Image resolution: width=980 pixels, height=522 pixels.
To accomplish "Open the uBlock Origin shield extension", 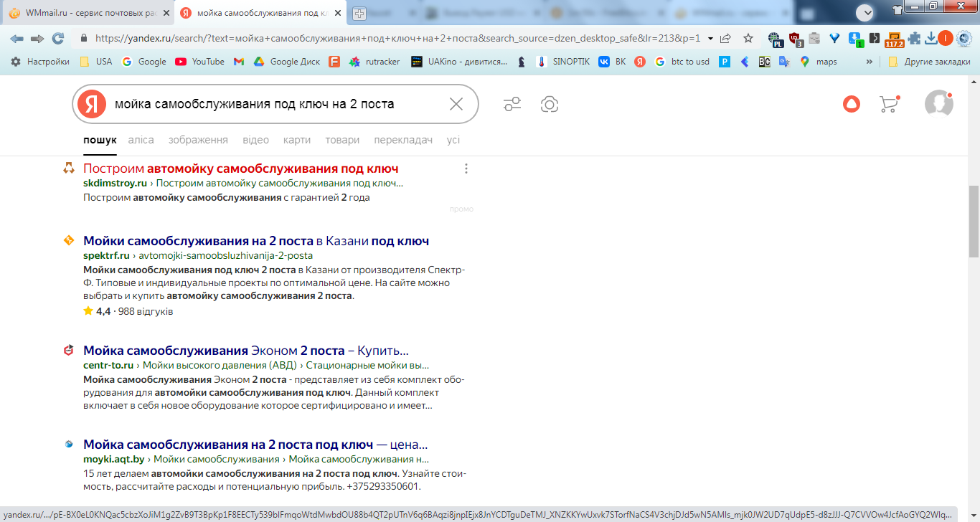I will (x=796, y=39).
